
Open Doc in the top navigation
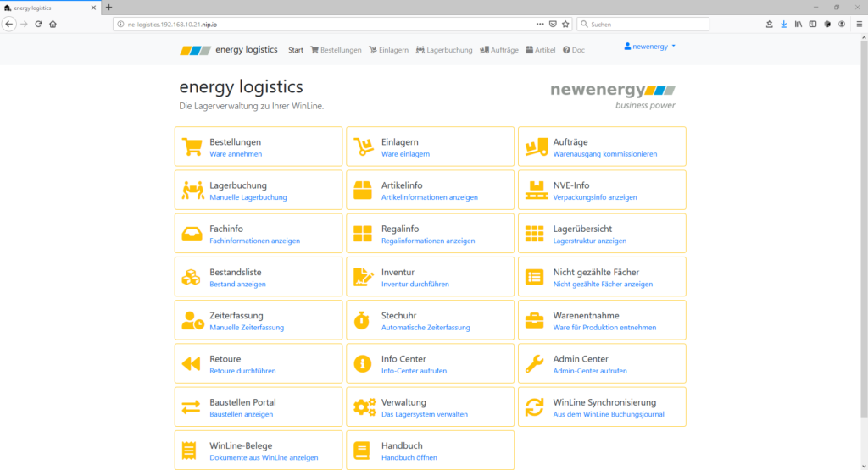574,50
